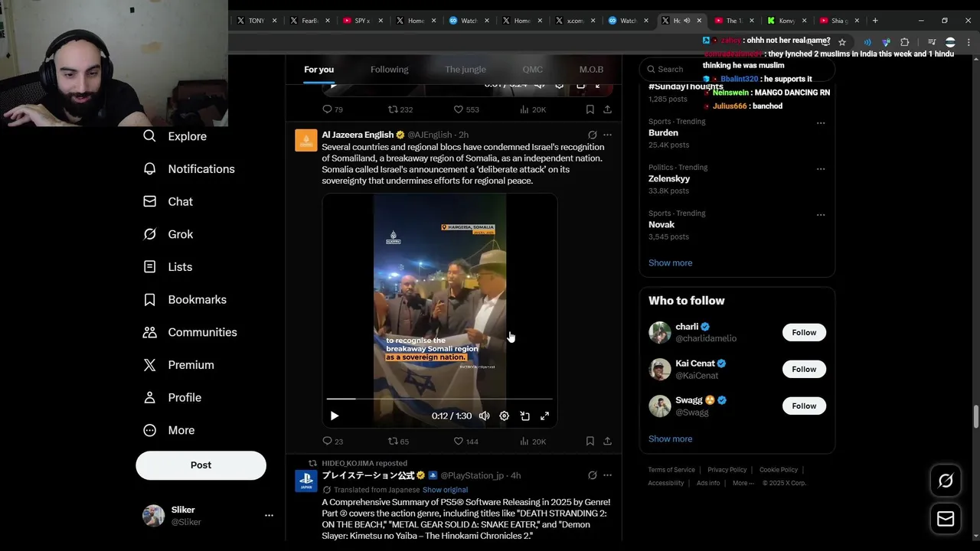Image resolution: width=980 pixels, height=551 pixels.
Task: Open the More menu in sidebar
Action: (169, 430)
